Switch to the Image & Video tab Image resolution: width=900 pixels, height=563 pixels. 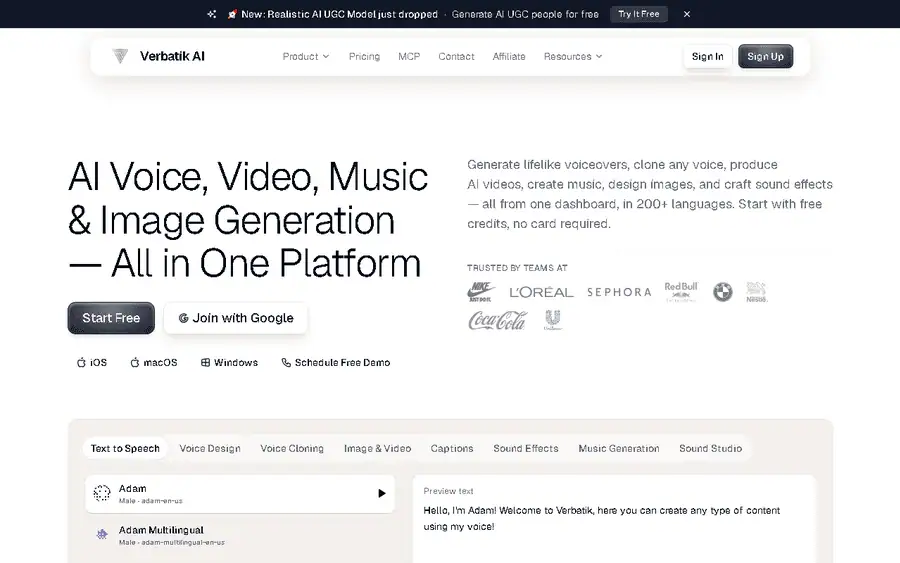[x=378, y=448]
